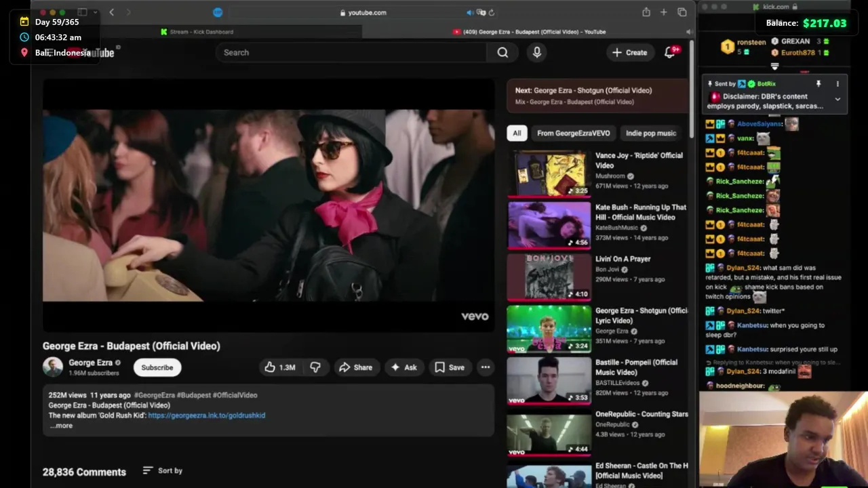Share the Budapest video
The width and height of the screenshot is (868, 488).
click(x=356, y=367)
